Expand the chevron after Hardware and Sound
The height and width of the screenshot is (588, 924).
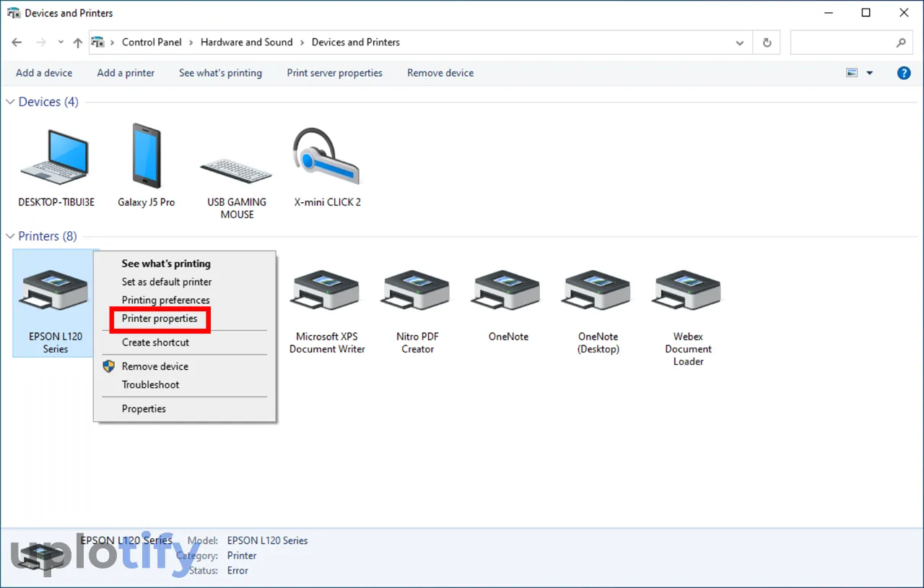click(x=302, y=43)
